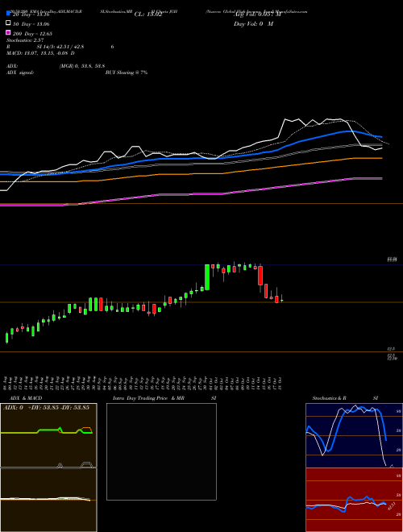Viewport: 403px width, 532px height.
Task: Click the MACD lower chart panel
Action: point(48,500)
